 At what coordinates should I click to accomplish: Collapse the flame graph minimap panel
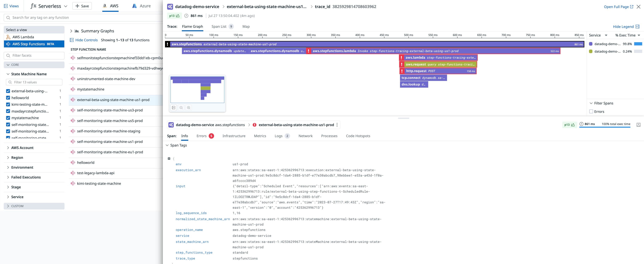(x=174, y=107)
